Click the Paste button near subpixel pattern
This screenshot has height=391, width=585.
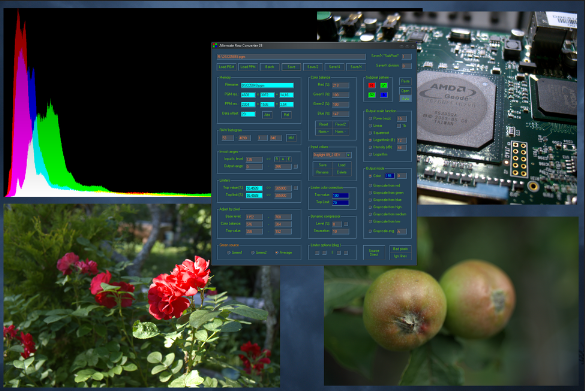[405, 81]
